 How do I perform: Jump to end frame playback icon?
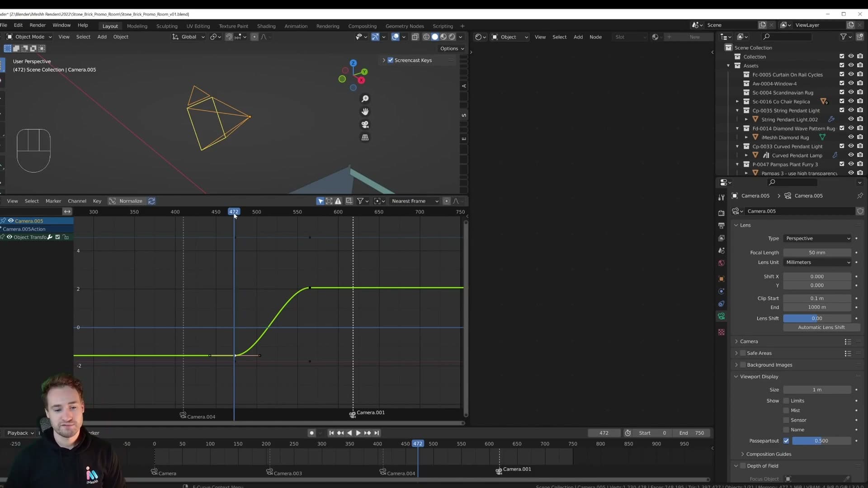pyautogui.click(x=377, y=433)
